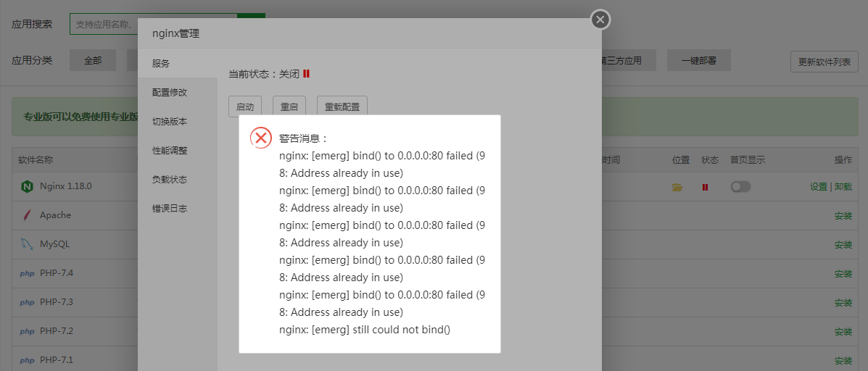Click 安装 link for PHP-7.2
This screenshot has height=371, width=868.
843,332
